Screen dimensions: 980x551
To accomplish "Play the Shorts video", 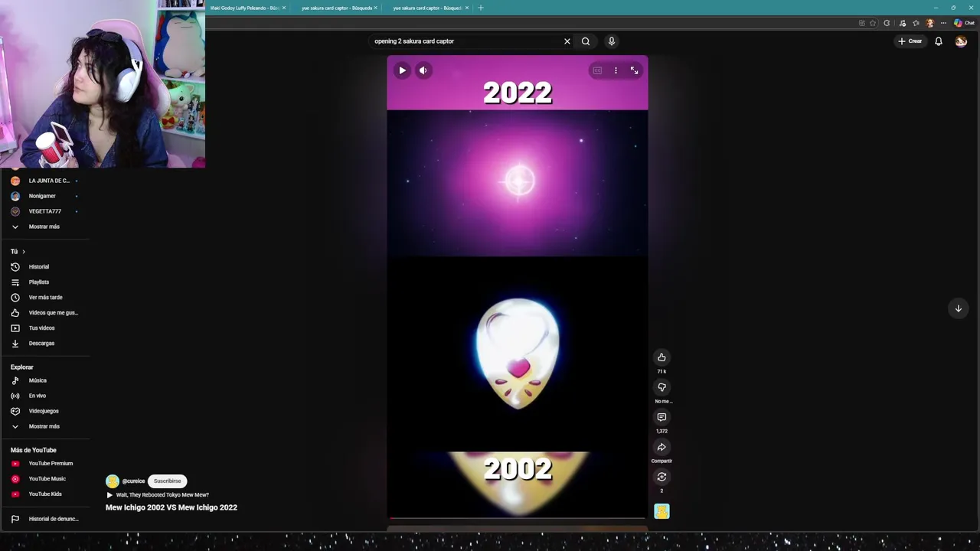I will point(402,70).
